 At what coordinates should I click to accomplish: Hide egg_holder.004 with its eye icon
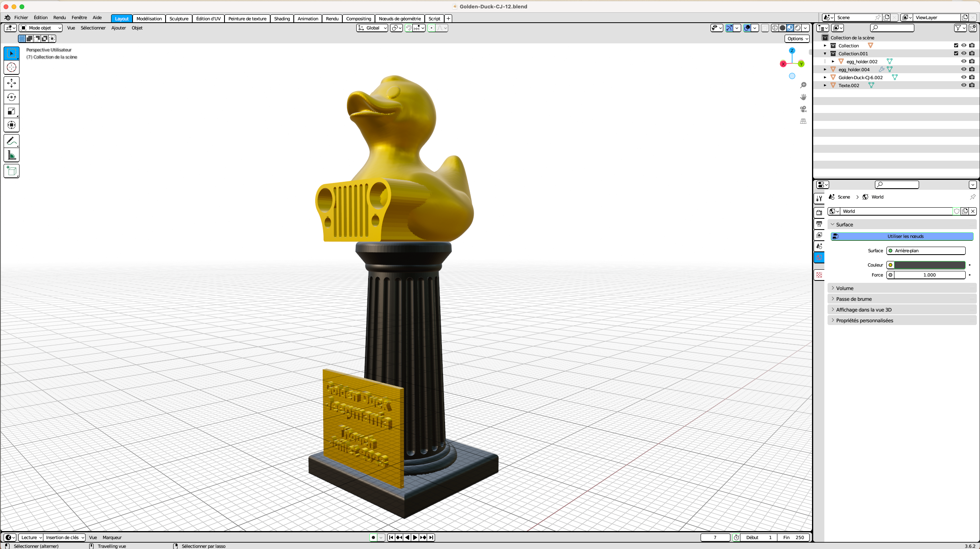964,69
